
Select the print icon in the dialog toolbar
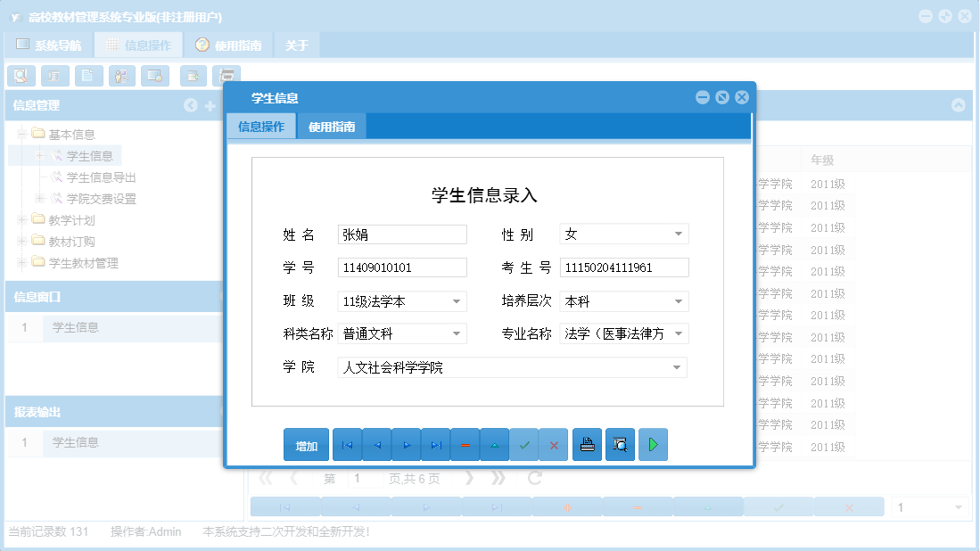tap(587, 444)
